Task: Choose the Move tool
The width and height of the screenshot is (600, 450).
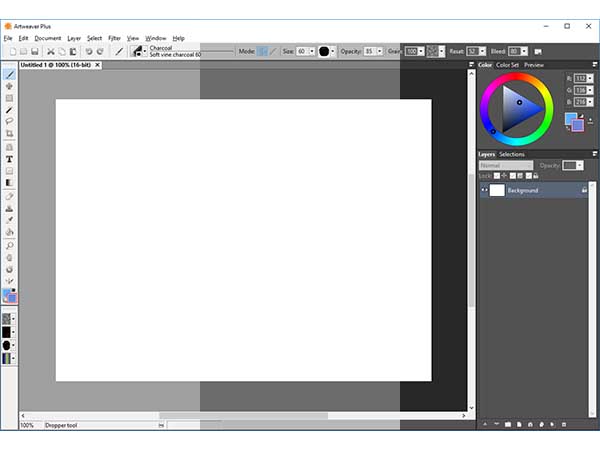Action: click(x=10, y=86)
